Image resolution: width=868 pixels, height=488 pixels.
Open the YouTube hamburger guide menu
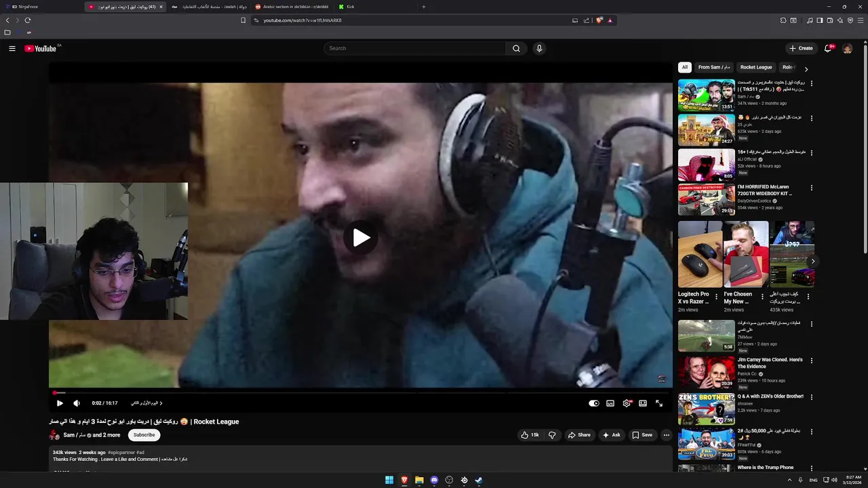[12, 48]
